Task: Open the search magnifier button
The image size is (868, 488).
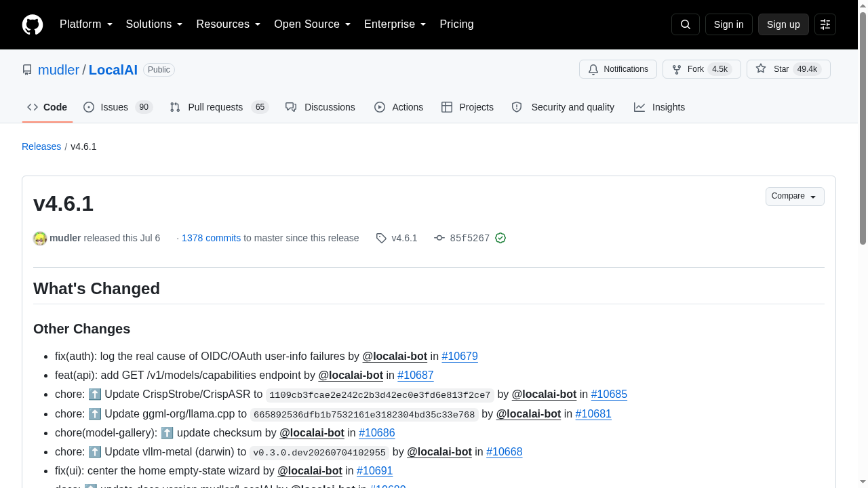Action: click(685, 24)
